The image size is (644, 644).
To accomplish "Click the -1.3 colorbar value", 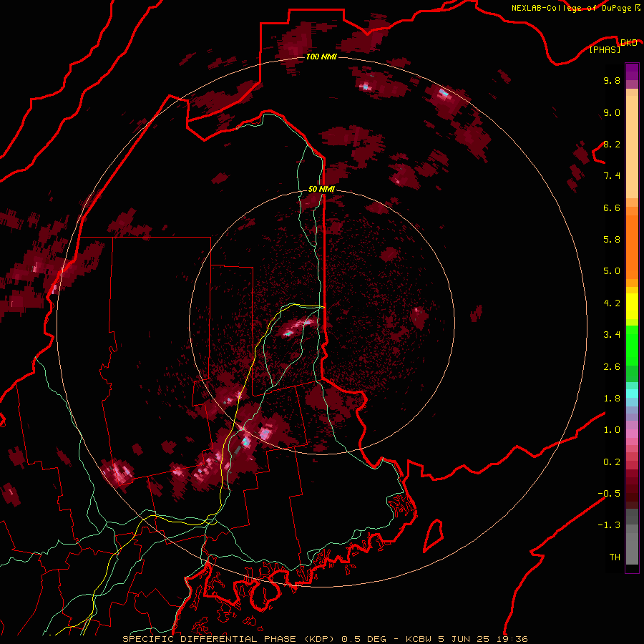I will [609, 525].
